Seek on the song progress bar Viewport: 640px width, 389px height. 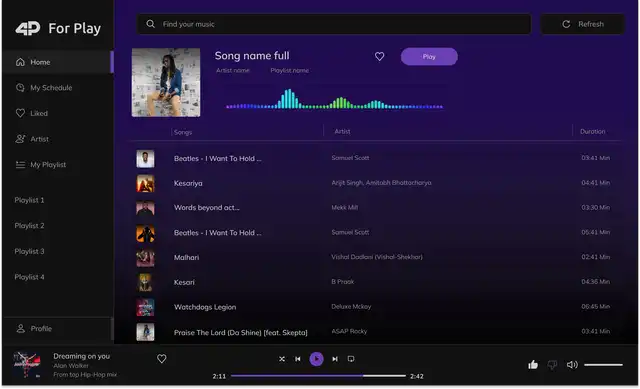click(x=318, y=376)
